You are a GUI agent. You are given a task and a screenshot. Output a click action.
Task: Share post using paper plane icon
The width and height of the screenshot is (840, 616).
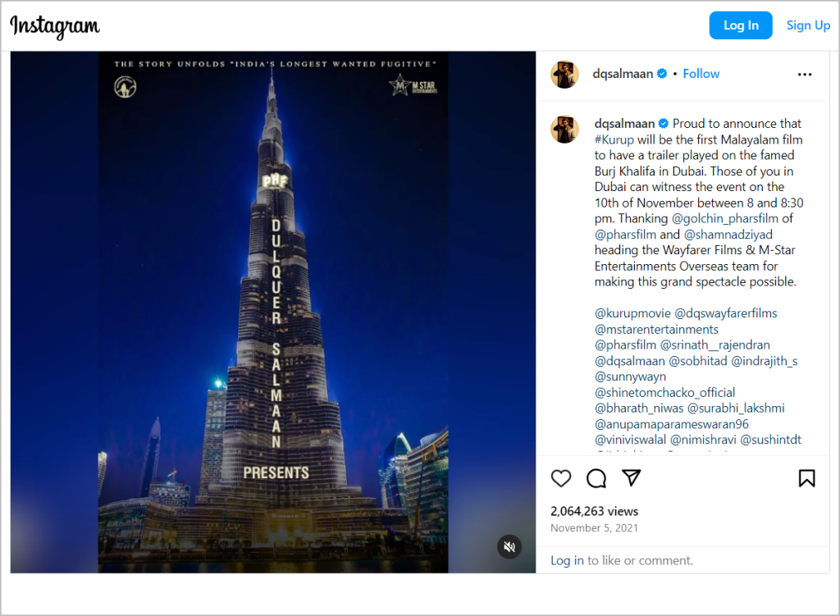[x=632, y=477]
